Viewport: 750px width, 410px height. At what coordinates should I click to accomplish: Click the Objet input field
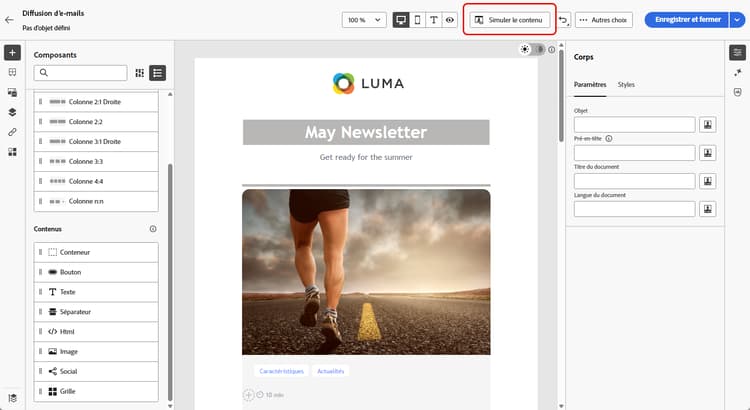pos(634,125)
